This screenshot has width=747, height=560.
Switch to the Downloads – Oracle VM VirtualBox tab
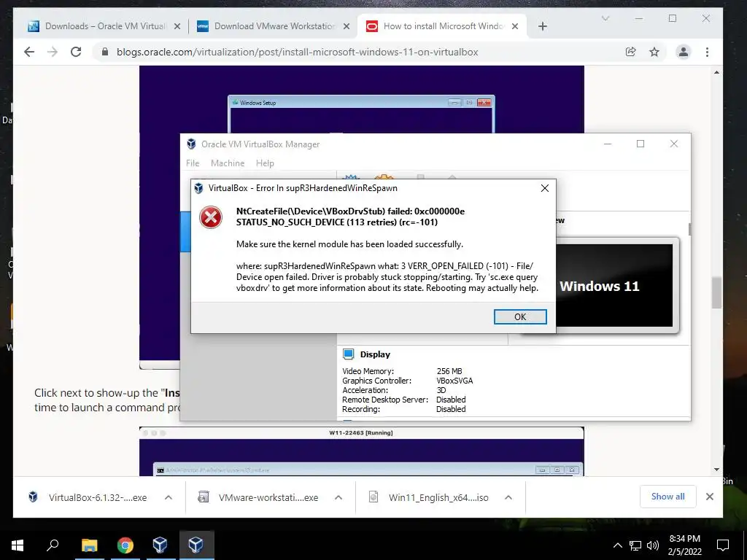coord(105,26)
